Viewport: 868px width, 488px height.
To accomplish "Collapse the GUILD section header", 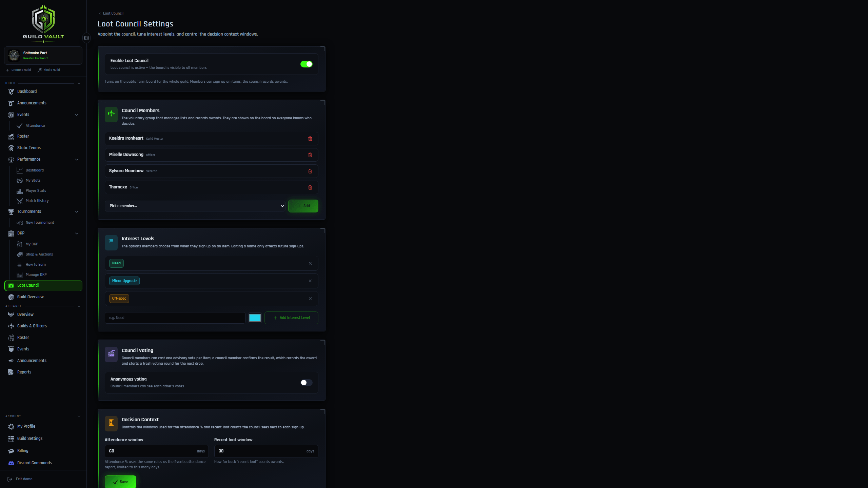I will tap(43, 83).
